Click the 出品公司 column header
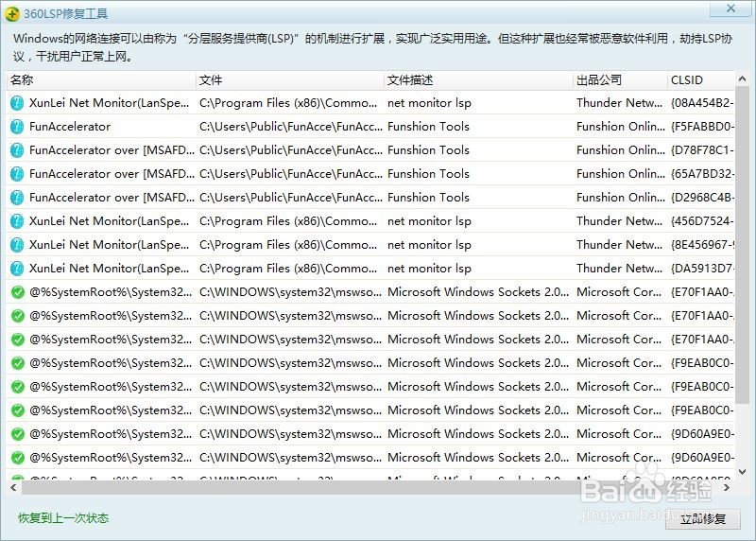Screen dimensions: 756x541 (620, 80)
